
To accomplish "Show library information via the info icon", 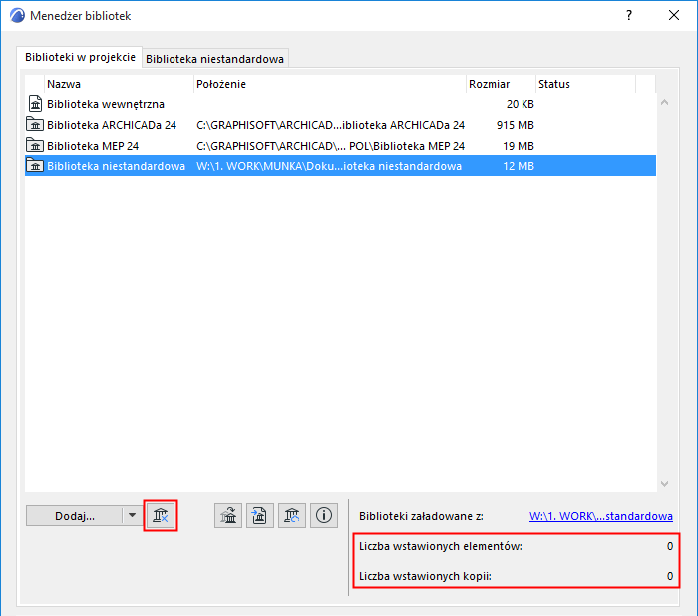I will coord(324,516).
